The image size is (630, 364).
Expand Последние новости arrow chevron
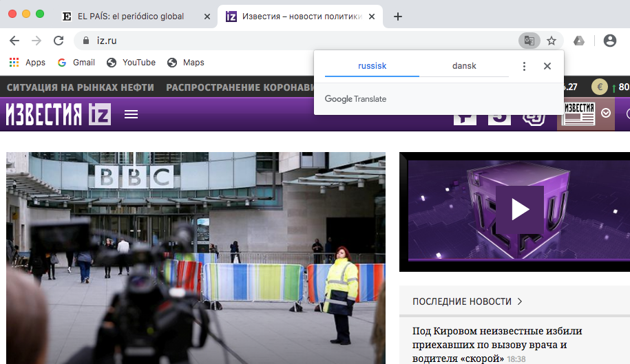tap(520, 301)
